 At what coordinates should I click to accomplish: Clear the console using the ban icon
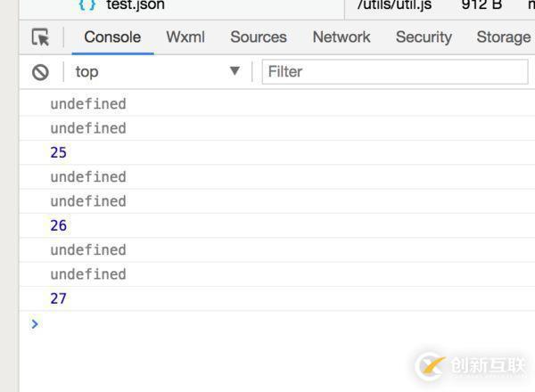coord(40,72)
